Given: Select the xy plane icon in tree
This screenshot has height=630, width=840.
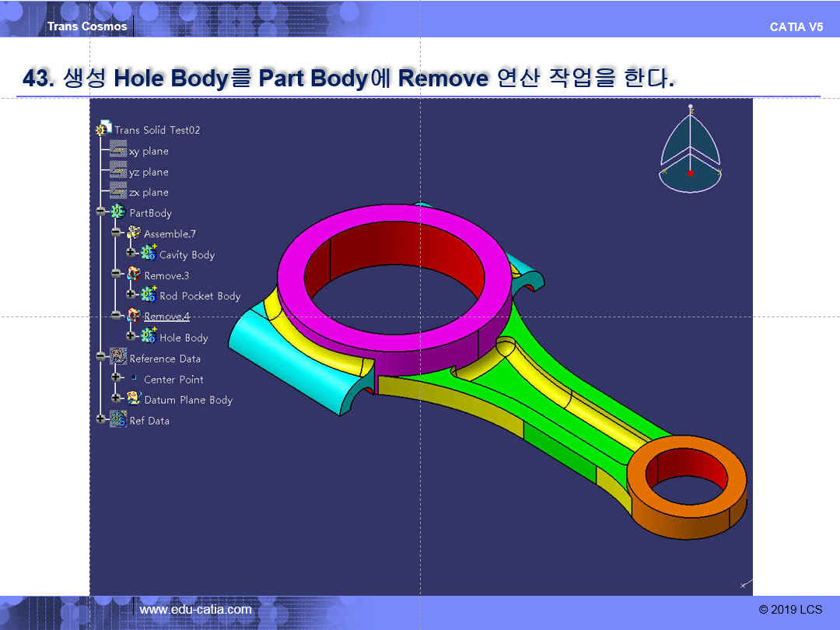Looking at the screenshot, I should click(118, 150).
